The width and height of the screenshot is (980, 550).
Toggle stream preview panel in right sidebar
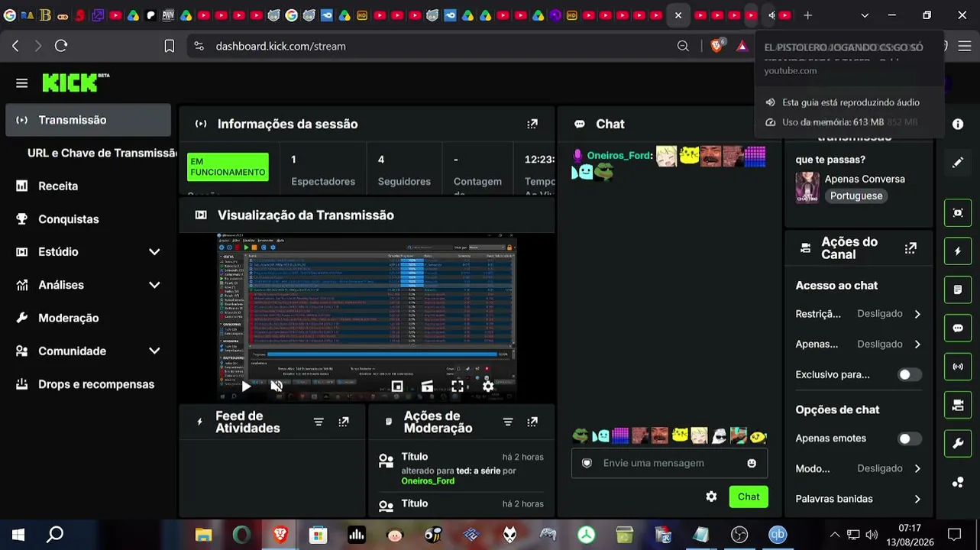pos(958,212)
